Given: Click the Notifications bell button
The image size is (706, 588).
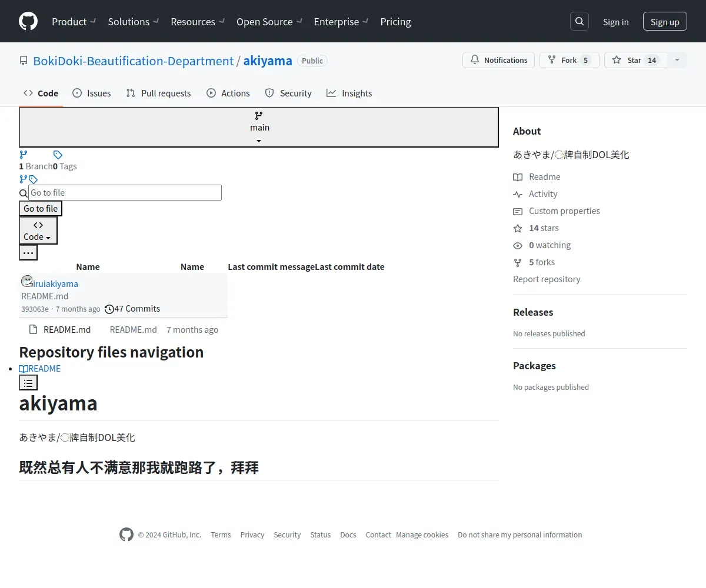Looking at the screenshot, I should point(499,60).
